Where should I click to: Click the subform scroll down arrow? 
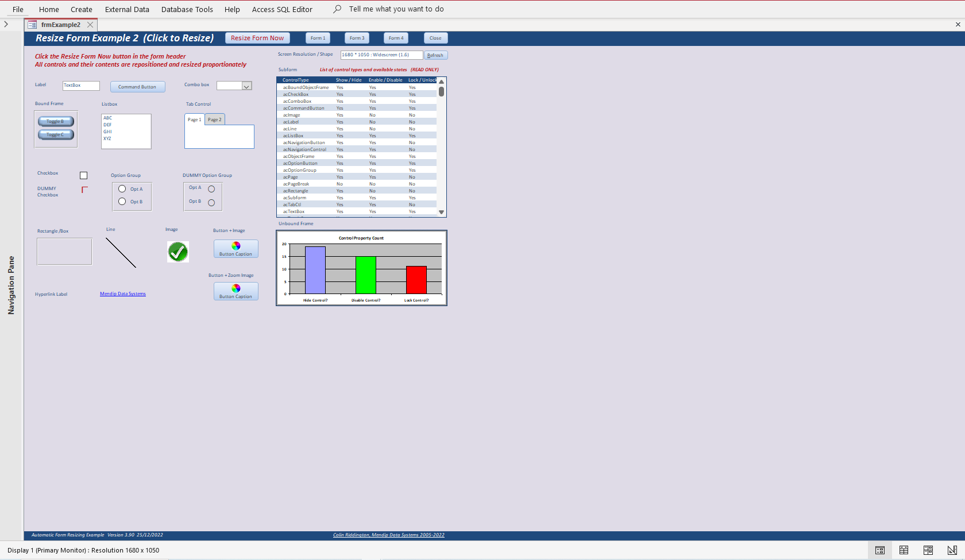(441, 212)
